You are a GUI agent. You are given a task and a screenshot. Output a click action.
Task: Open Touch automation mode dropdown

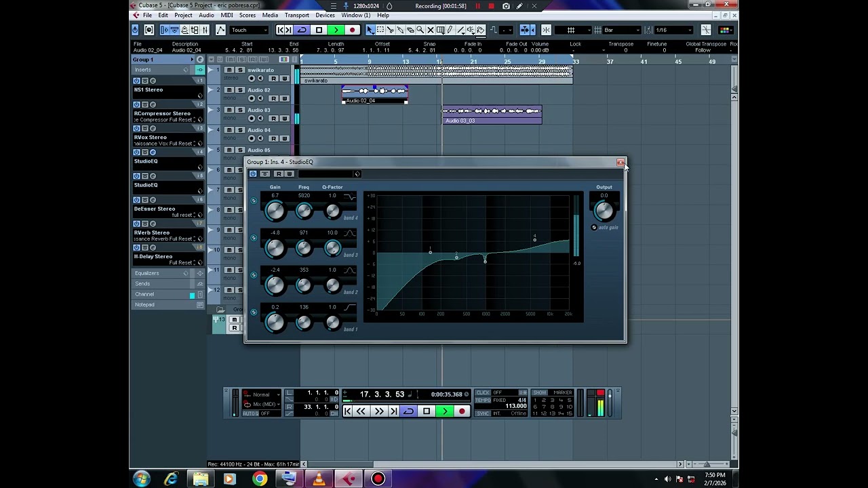pos(249,30)
